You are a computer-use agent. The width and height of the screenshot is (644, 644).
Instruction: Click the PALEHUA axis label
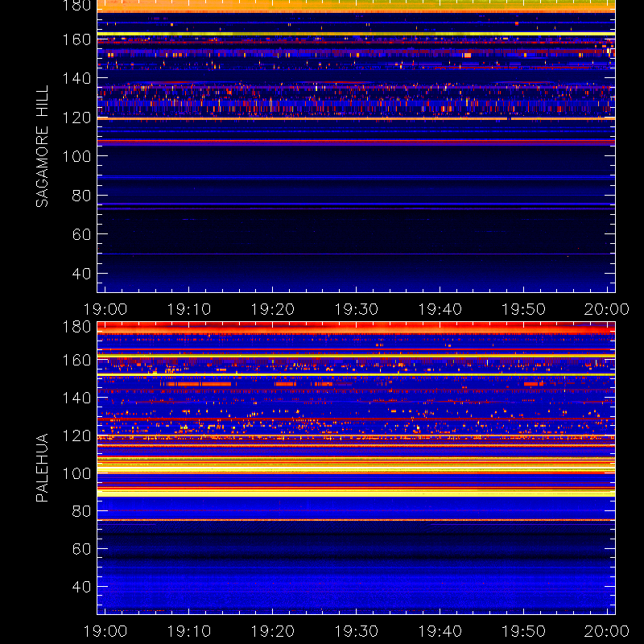pyautogui.click(x=42, y=468)
